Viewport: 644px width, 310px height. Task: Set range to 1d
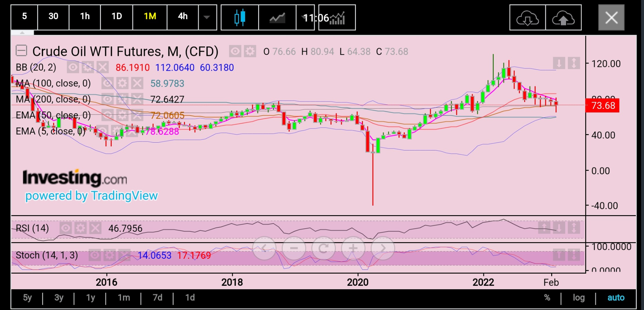tap(190, 298)
